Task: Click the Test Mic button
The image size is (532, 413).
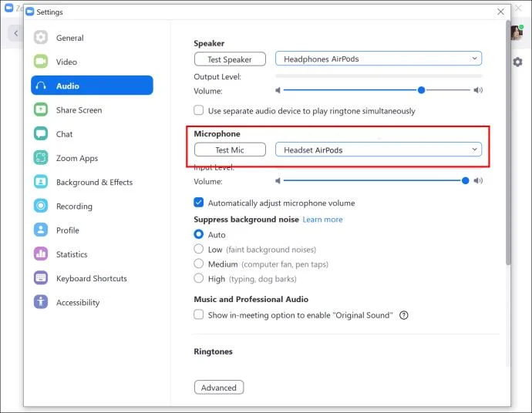Action: (230, 149)
